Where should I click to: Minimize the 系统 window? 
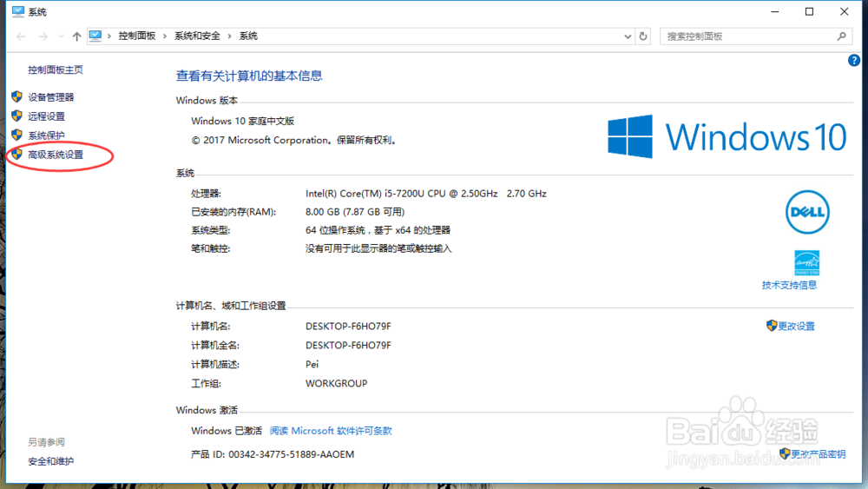point(775,11)
